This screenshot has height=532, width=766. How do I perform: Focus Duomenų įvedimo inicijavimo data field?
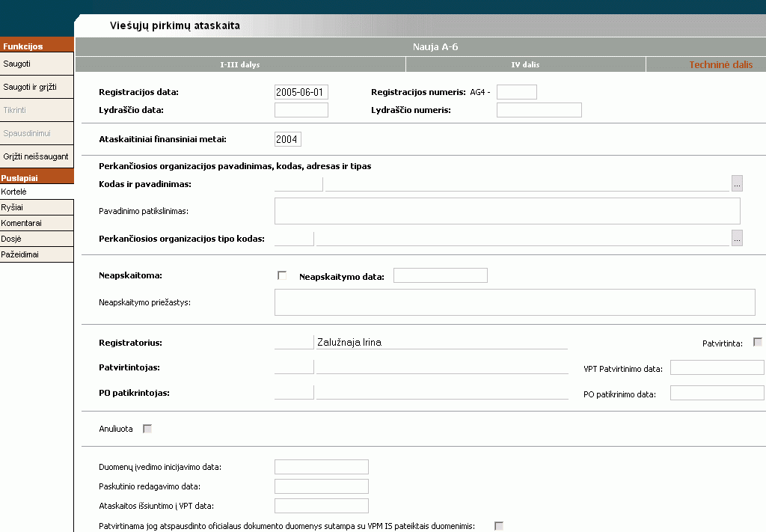point(322,467)
